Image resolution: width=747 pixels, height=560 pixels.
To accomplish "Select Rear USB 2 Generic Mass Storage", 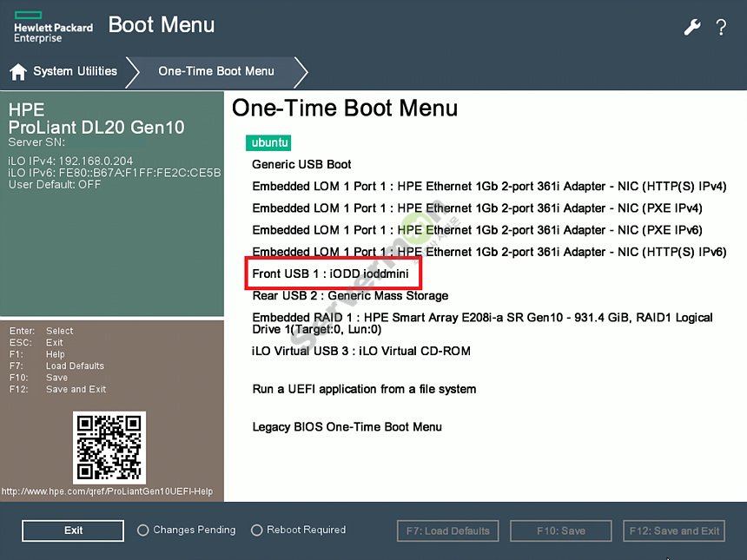I will pos(350,296).
